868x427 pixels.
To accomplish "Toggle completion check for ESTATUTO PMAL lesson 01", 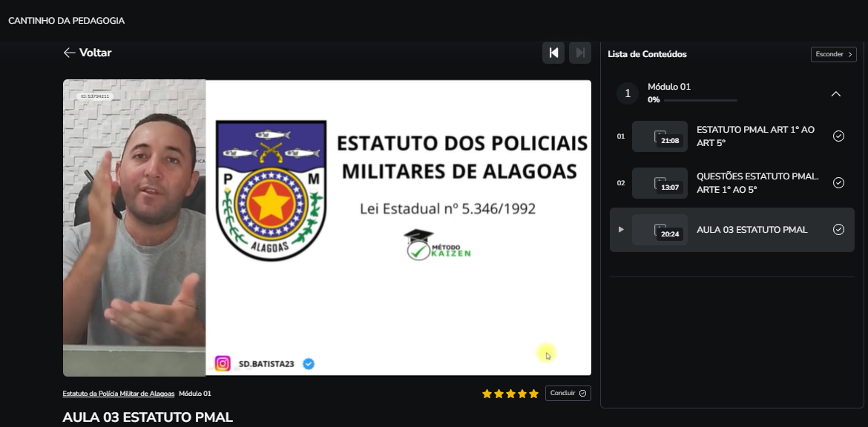I will click(839, 136).
